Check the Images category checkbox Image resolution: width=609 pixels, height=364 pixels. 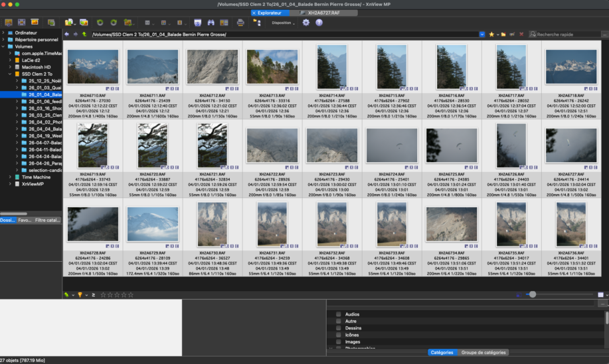tap(338, 342)
